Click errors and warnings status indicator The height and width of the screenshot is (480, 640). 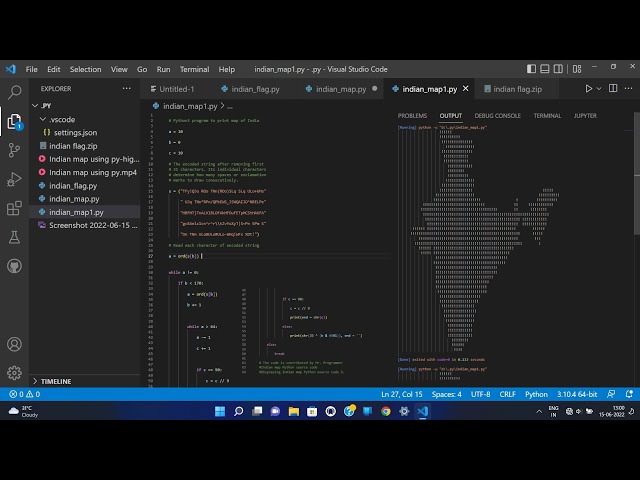[25, 394]
